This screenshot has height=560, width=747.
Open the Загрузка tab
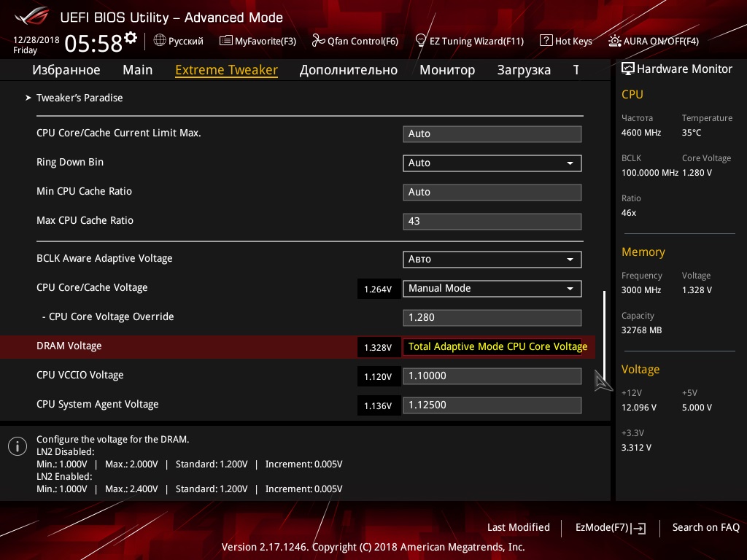[524, 70]
